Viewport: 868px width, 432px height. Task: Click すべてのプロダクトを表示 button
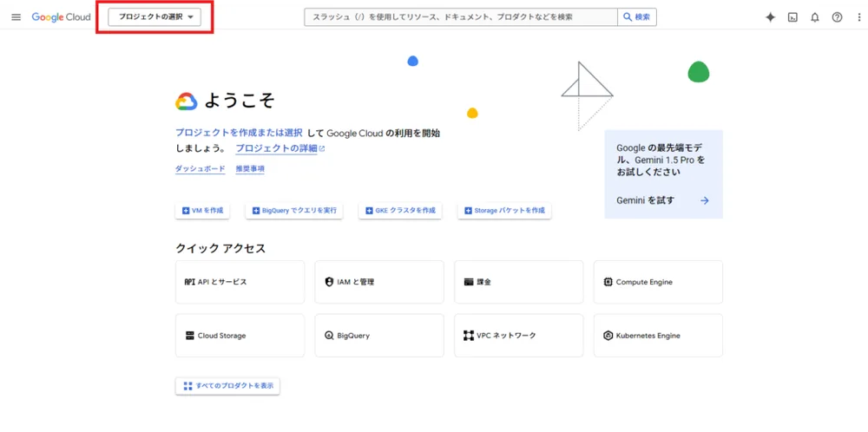pos(227,385)
